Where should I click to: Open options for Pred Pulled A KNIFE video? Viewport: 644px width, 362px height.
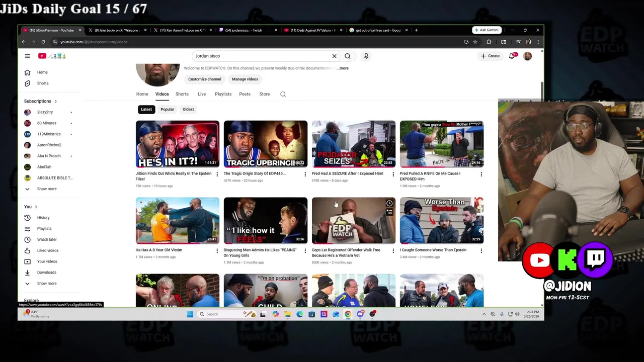481,174
